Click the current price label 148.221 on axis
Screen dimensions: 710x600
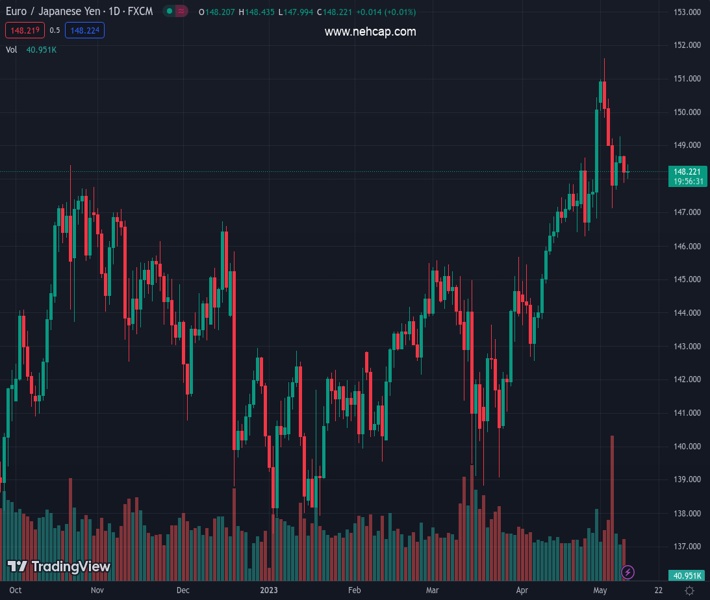pos(689,171)
